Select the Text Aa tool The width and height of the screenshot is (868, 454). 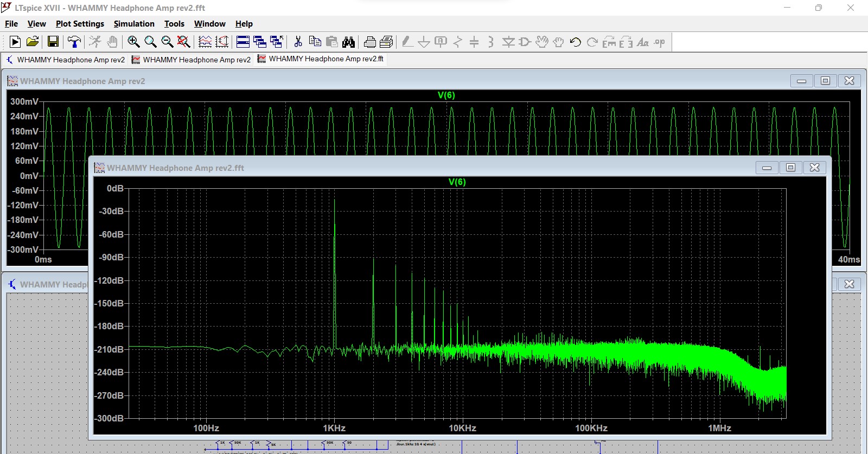(643, 42)
